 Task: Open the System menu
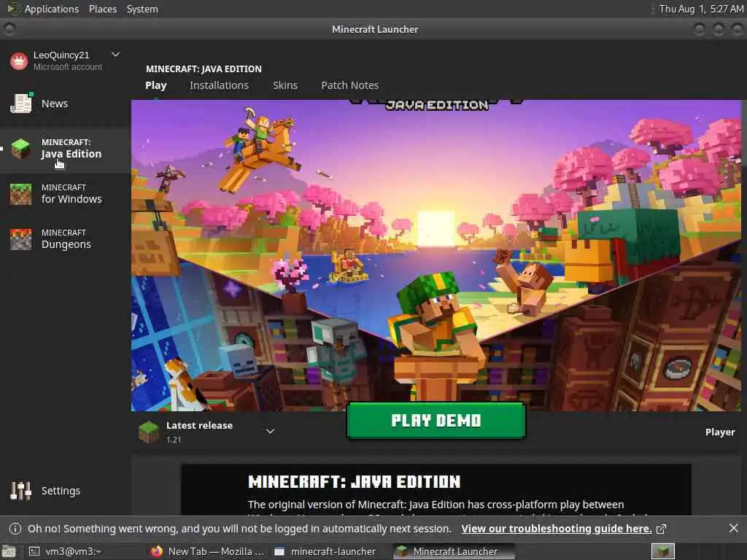(142, 9)
